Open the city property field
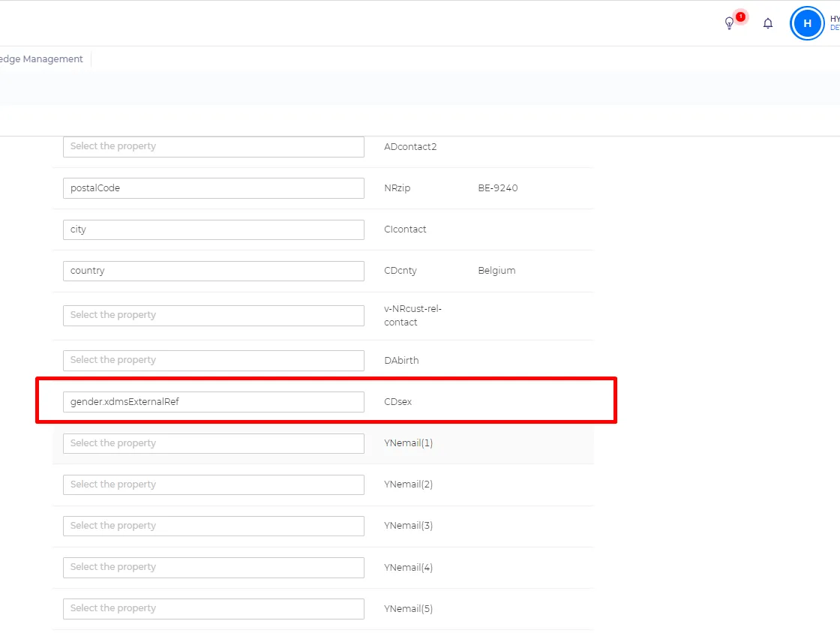This screenshot has width=840, height=636. click(214, 229)
